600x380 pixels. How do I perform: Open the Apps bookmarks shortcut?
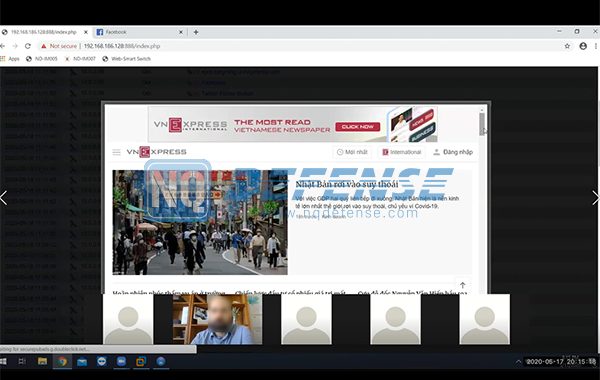coord(10,59)
